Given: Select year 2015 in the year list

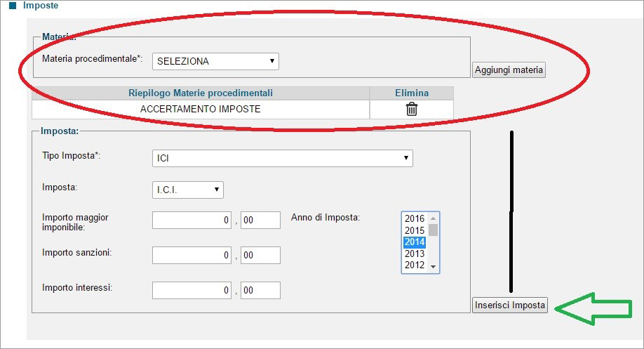Looking at the screenshot, I should tap(415, 230).
